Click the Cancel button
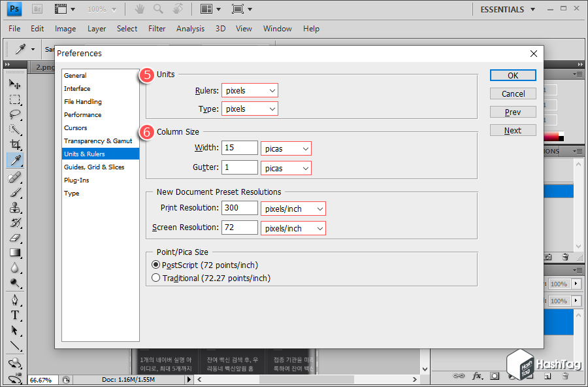 point(513,93)
